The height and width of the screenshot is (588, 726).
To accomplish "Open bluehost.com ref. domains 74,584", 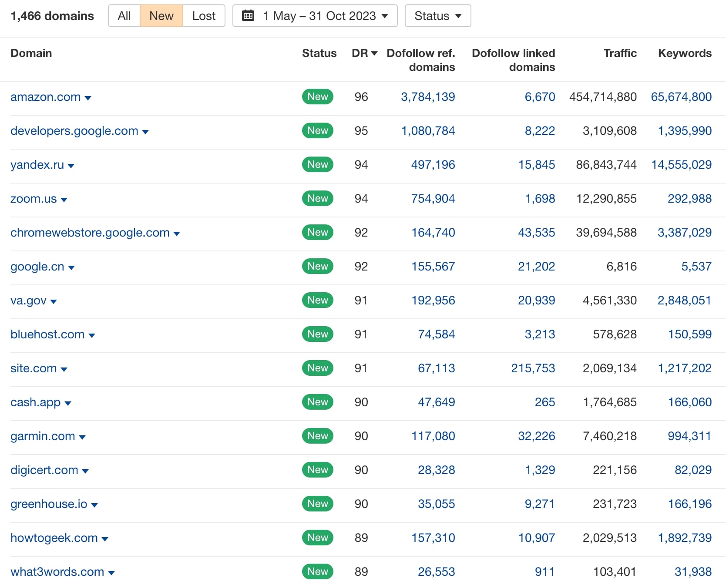I will coord(437,334).
